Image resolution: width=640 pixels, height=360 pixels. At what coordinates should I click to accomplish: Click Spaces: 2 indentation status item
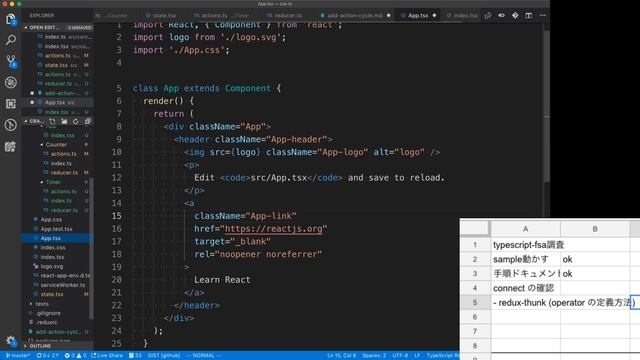tap(374, 356)
